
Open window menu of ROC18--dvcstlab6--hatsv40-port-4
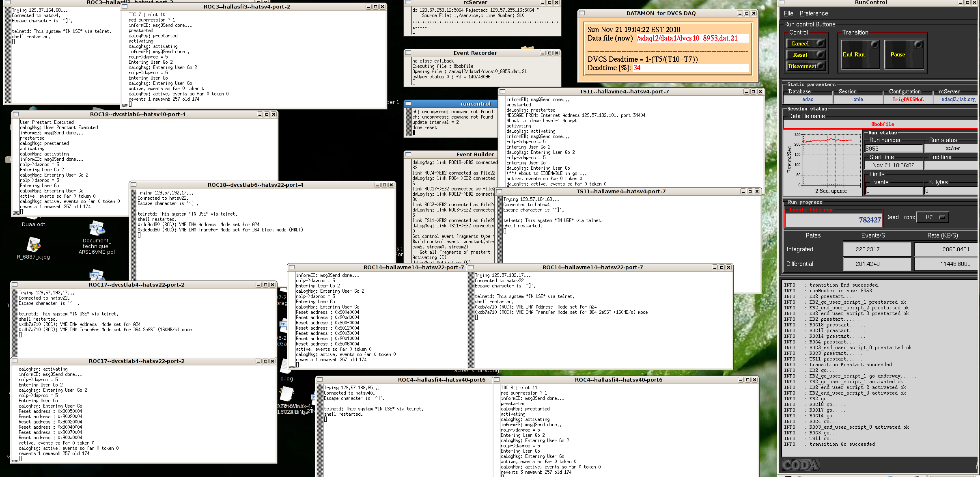click(15, 114)
